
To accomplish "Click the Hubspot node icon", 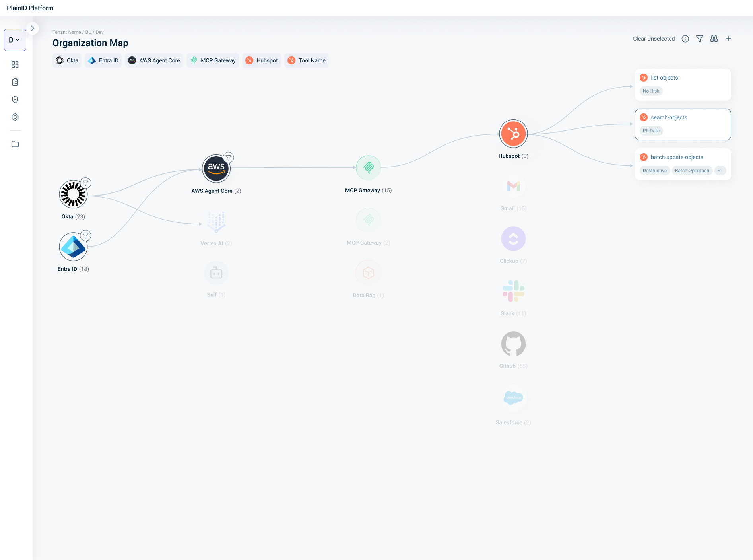I will [513, 134].
